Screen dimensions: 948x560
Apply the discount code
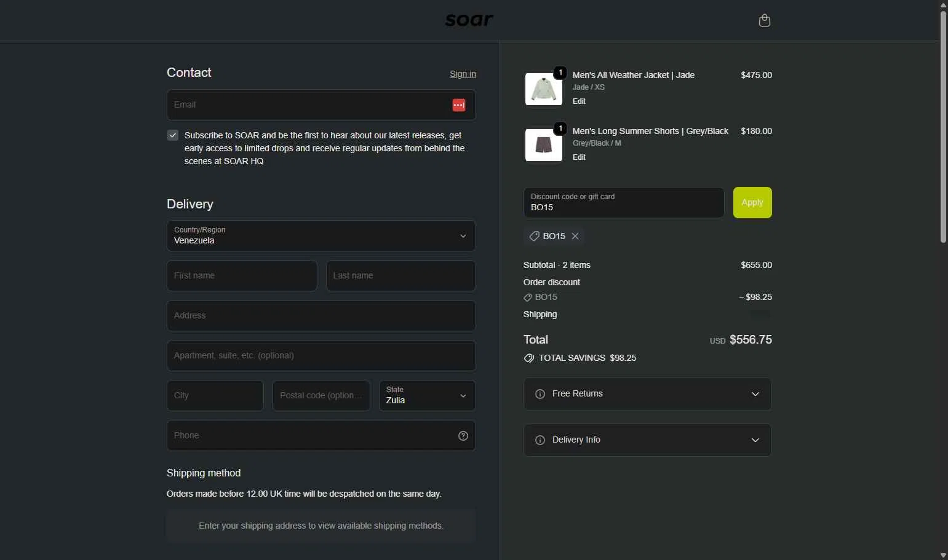752,202
